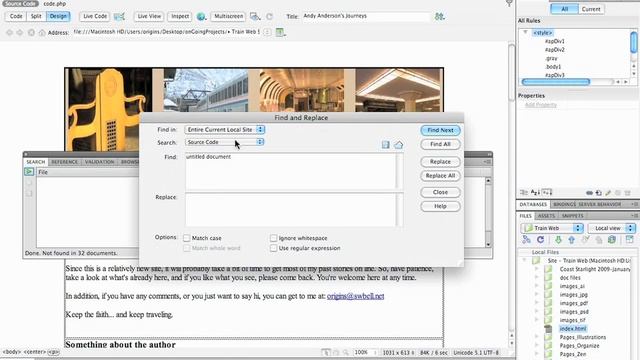Viewport: 640px width, 360px height.
Task: Open the Train Web site dropdown
Action: (x=552, y=228)
